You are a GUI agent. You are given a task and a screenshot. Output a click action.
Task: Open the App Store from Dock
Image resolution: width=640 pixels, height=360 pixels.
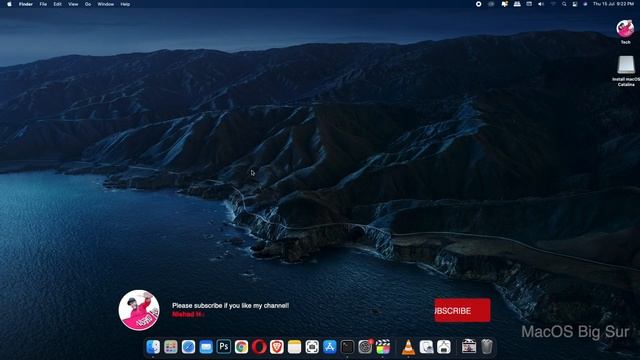pos(329,347)
